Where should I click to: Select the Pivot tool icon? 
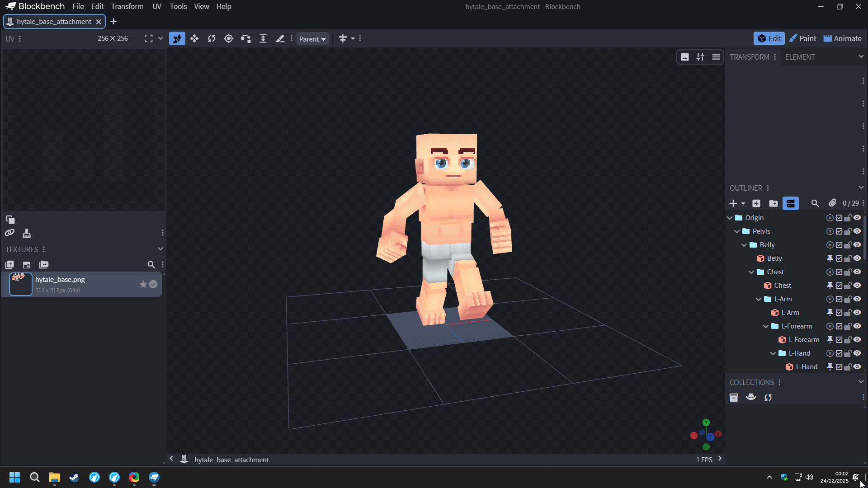tap(229, 38)
